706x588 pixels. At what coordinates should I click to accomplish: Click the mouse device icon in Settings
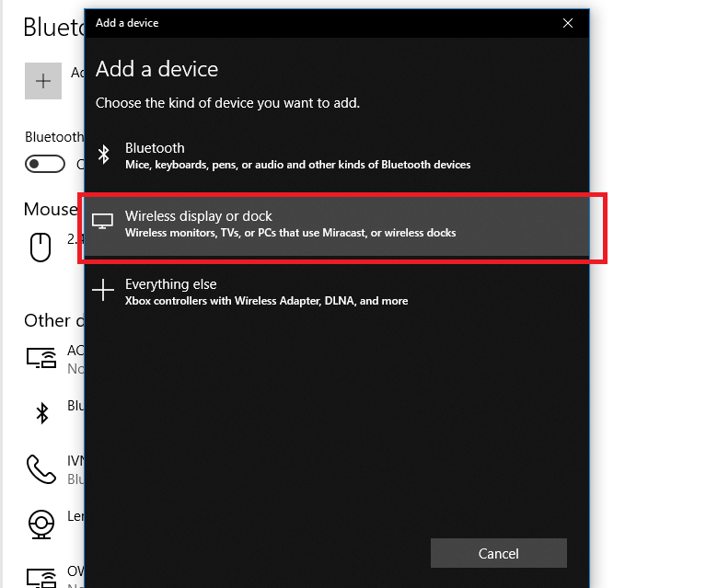click(41, 248)
